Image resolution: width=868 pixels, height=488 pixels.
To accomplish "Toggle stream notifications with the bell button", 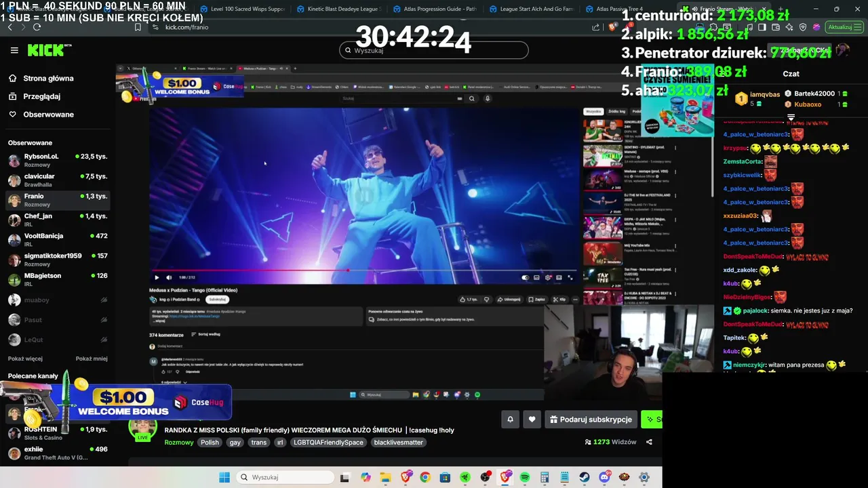I will pyautogui.click(x=511, y=420).
